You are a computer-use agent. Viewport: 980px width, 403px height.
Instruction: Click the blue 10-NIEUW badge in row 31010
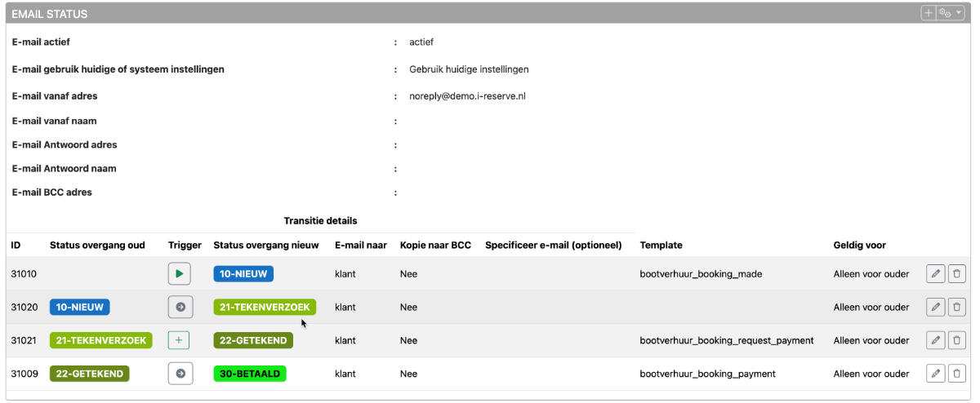pyautogui.click(x=243, y=274)
